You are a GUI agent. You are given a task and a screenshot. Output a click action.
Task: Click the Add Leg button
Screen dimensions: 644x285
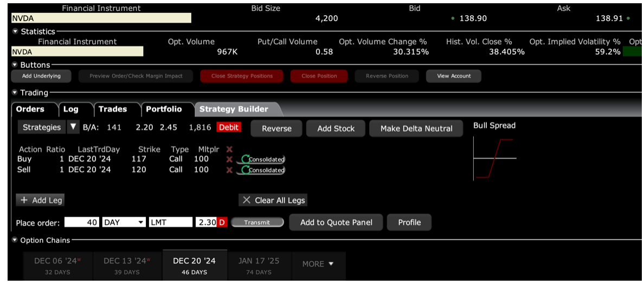click(40, 200)
